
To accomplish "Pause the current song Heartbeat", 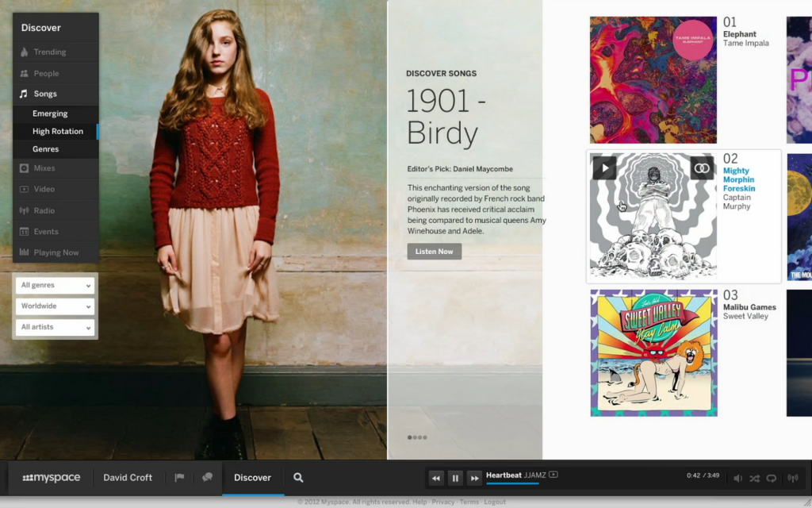I will [x=455, y=478].
